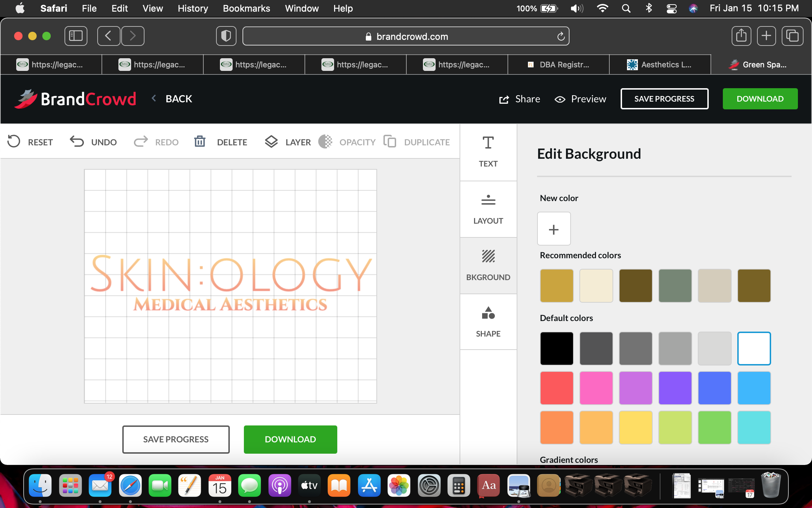This screenshot has width=812, height=508.
Task: Go BACK using the chevron arrow
Action: 154,98
